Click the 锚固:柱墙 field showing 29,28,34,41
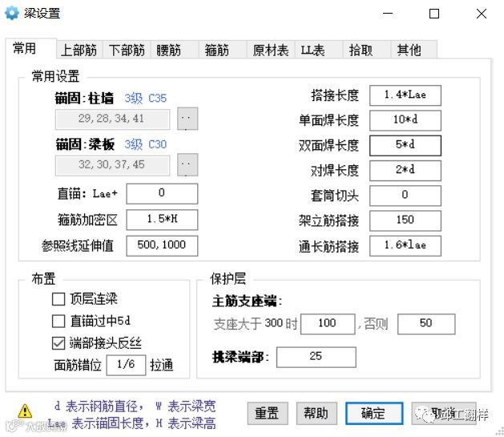This screenshot has height=437, width=504. point(112,119)
